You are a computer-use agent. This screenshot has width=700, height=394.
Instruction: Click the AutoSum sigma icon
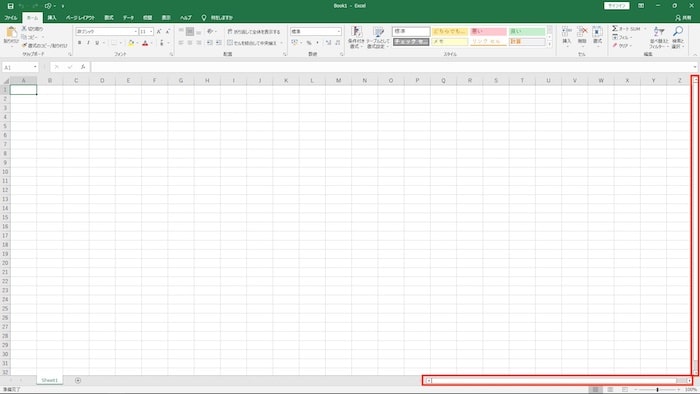[615, 29]
